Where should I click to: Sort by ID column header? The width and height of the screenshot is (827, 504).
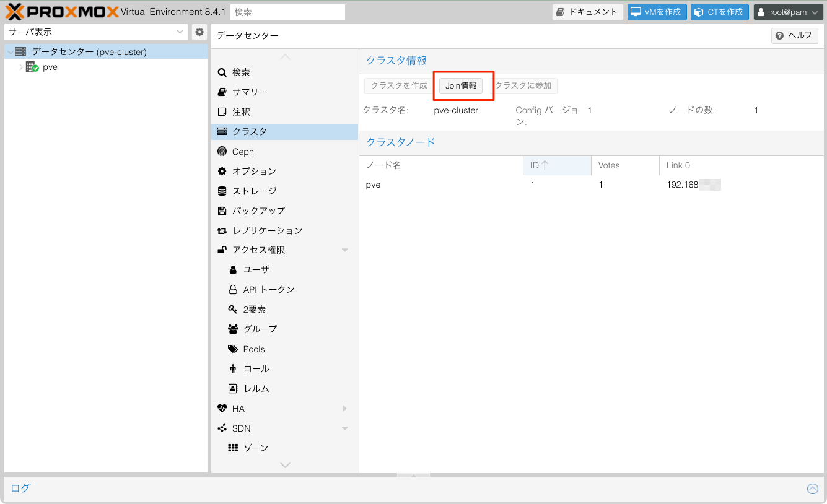(x=557, y=165)
